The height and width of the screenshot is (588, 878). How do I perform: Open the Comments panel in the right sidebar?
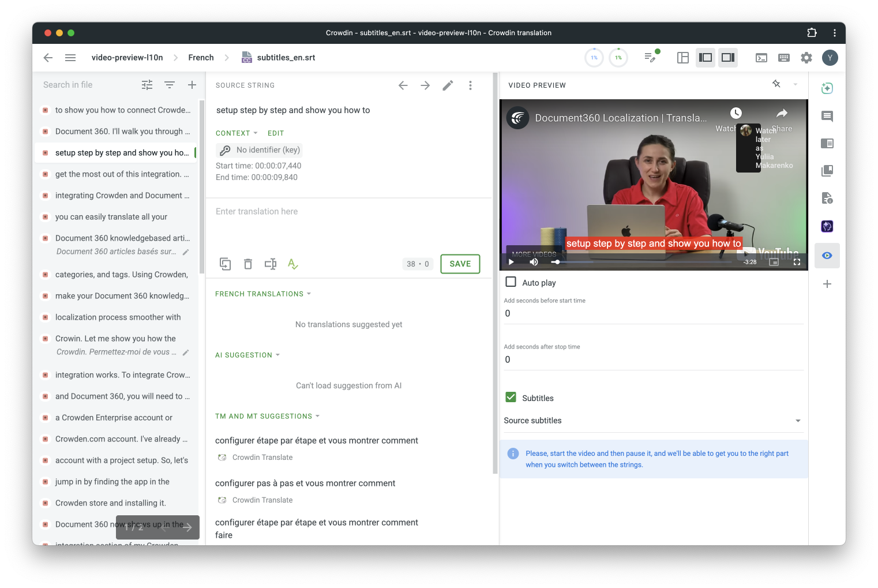(827, 116)
